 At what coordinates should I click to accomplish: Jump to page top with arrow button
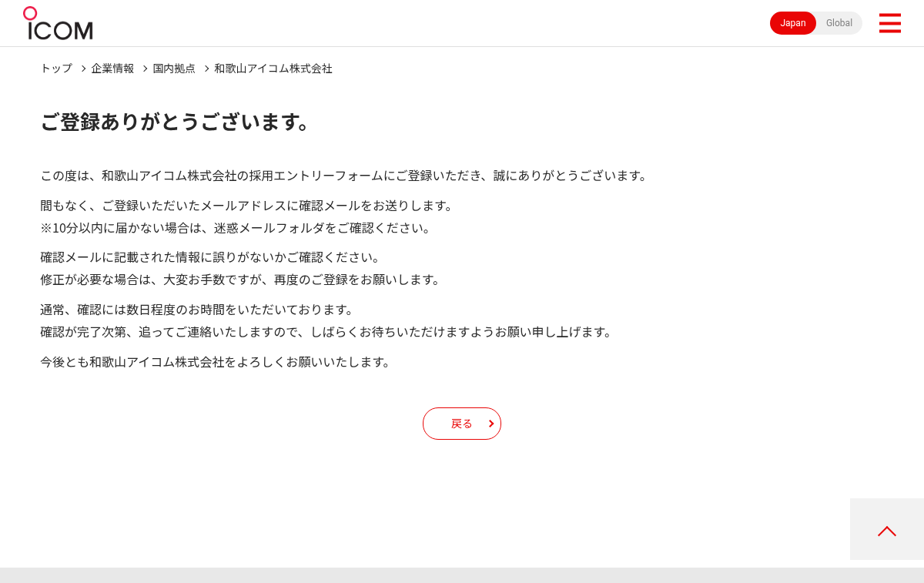coord(887,529)
